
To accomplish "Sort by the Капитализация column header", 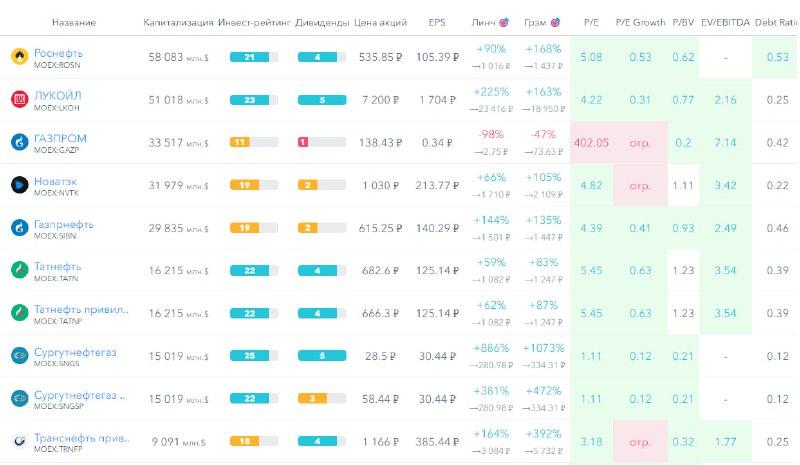I will point(178,22).
